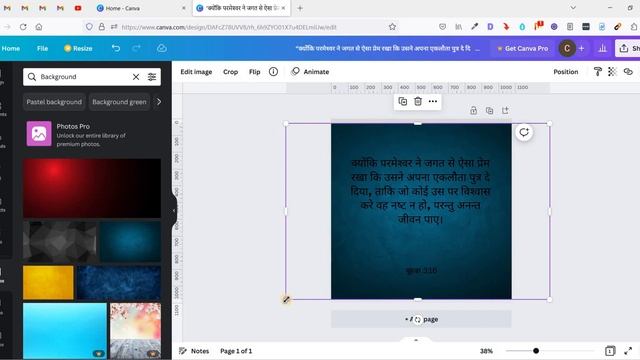Click the cloud save status icon
Screen dimensions: 640x360
coord(162,48)
